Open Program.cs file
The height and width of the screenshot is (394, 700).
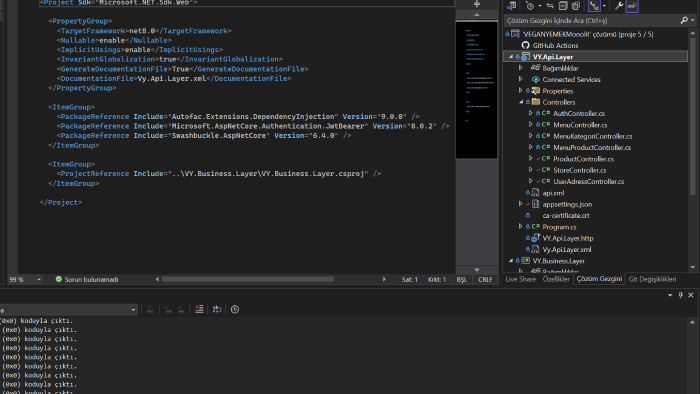[559, 227]
